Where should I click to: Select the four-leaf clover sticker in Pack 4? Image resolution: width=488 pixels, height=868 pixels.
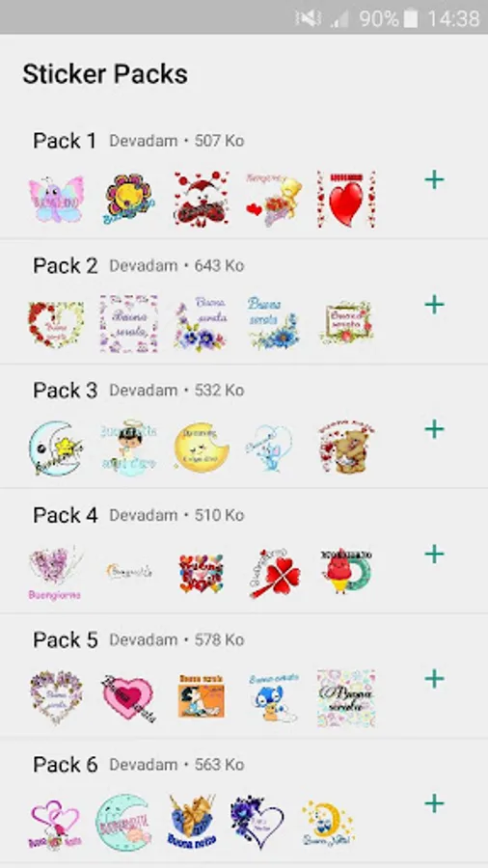pyautogui.click(x=275, y=573)
